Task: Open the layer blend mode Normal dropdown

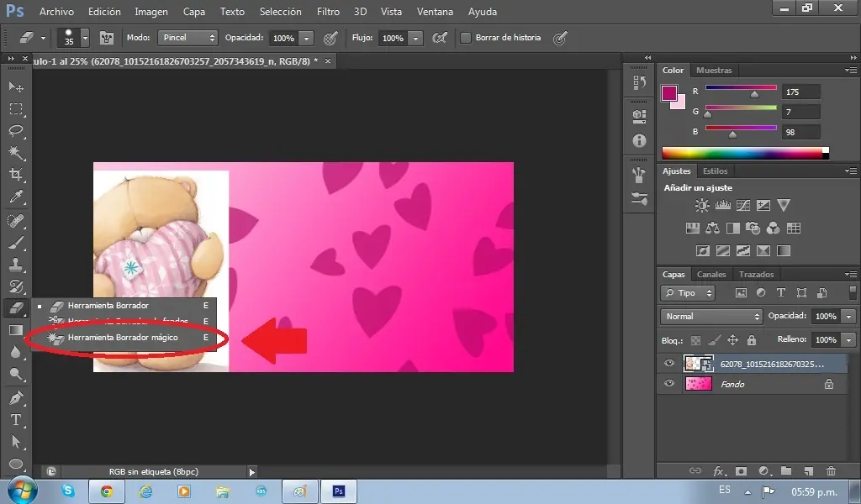Action: 711,317
